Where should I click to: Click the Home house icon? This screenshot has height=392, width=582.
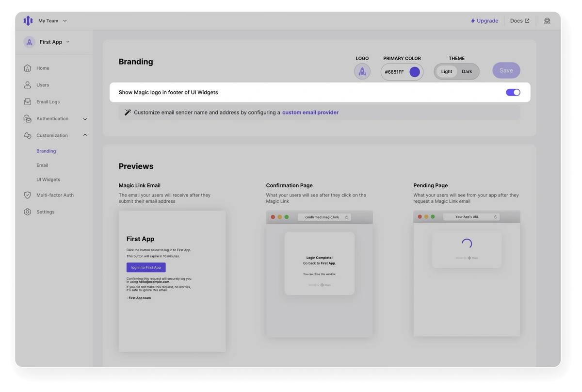[28, 68]
